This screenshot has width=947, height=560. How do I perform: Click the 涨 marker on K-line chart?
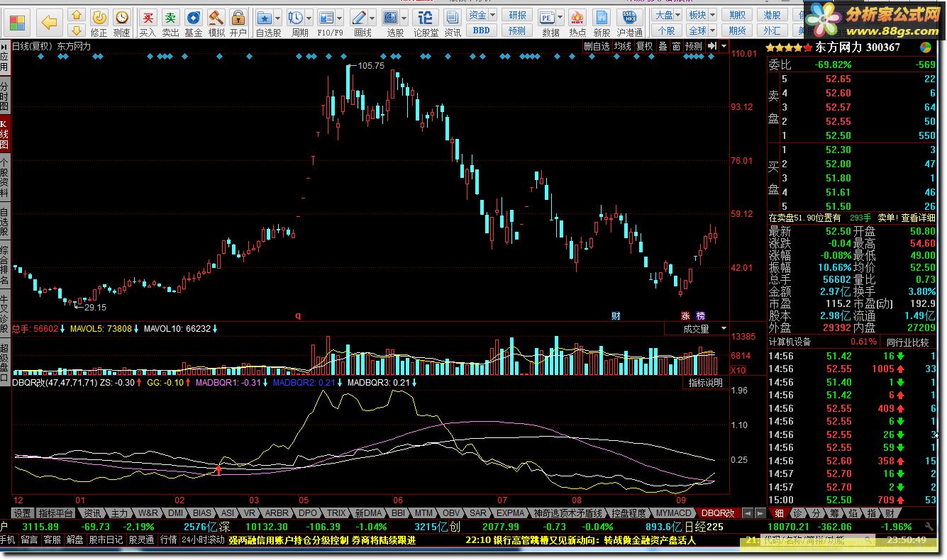(x=685, y=315)
